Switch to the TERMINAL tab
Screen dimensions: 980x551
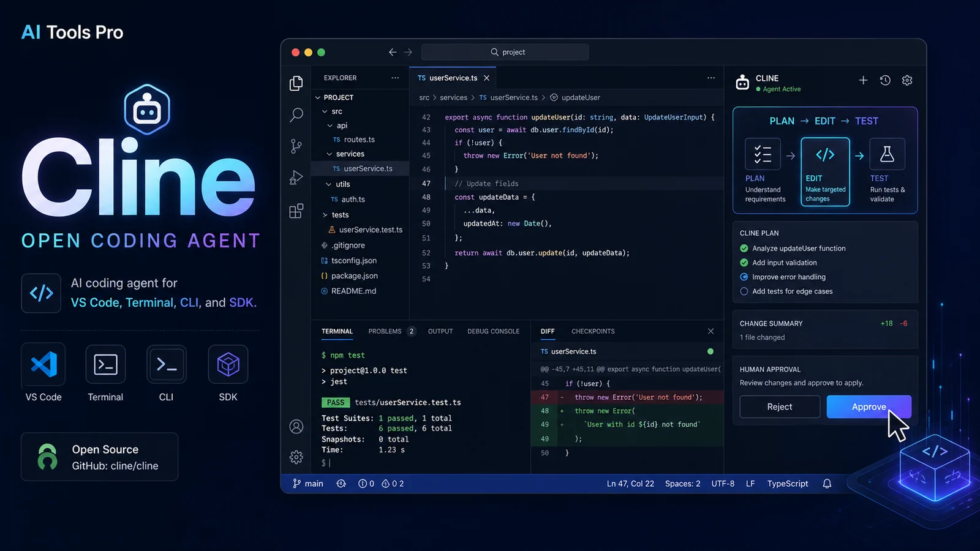(337, 331)
